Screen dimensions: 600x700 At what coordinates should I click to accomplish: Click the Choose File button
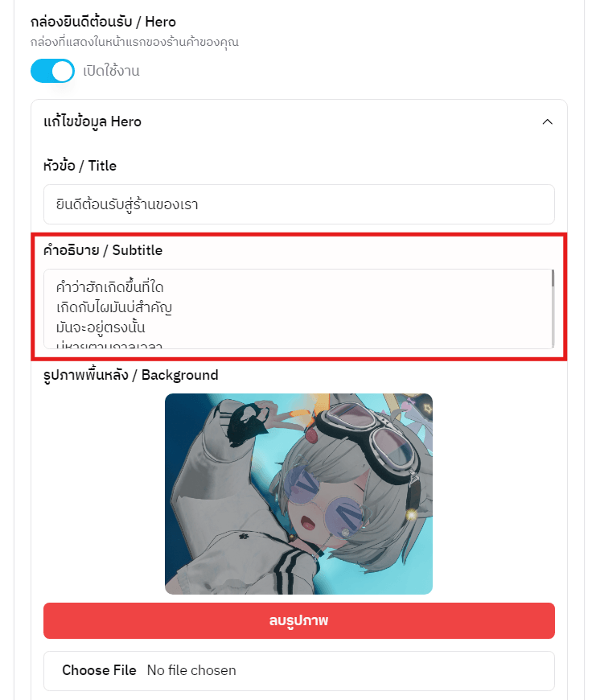[99, 670]
